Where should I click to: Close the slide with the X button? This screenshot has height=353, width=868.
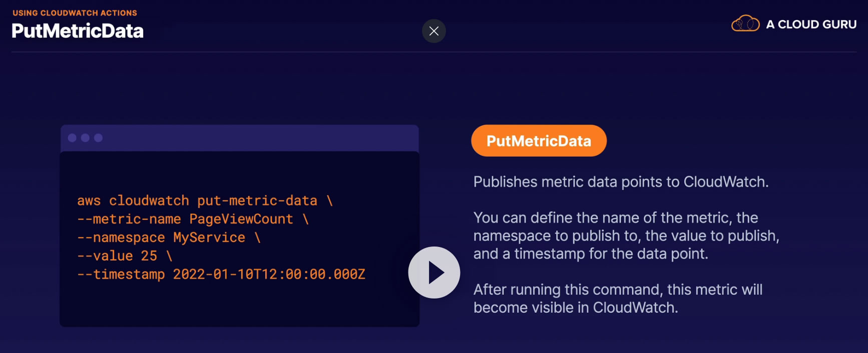click(434, 31)
